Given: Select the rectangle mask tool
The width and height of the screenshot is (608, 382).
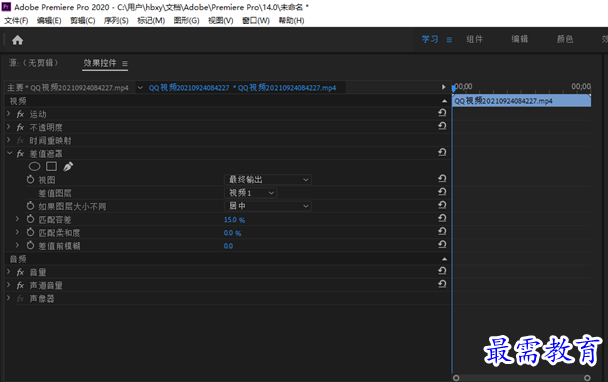Looking at the screenshot, I should click(x=51, y=166).
